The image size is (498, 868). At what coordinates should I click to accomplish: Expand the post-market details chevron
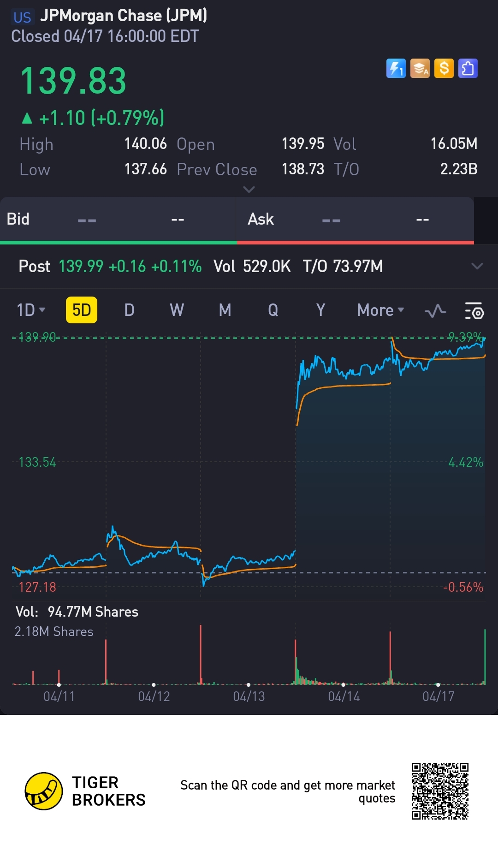pos(477,266)
